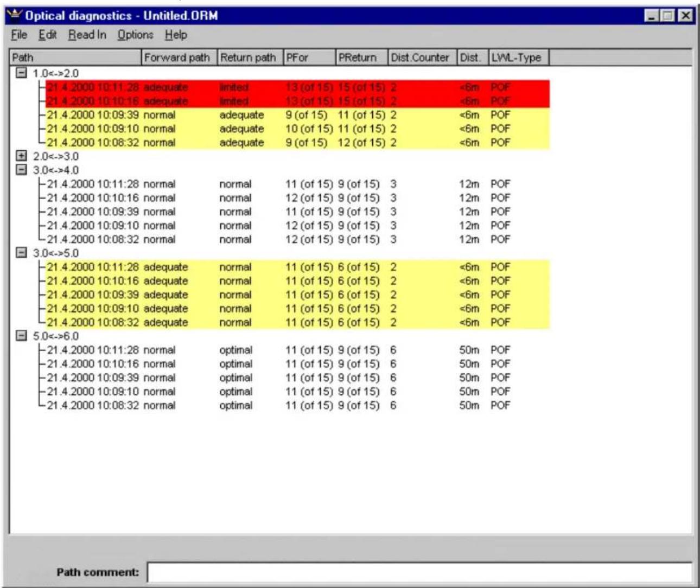Open the File menu
The image size is (700, 588).
click(x=19, y=35)
